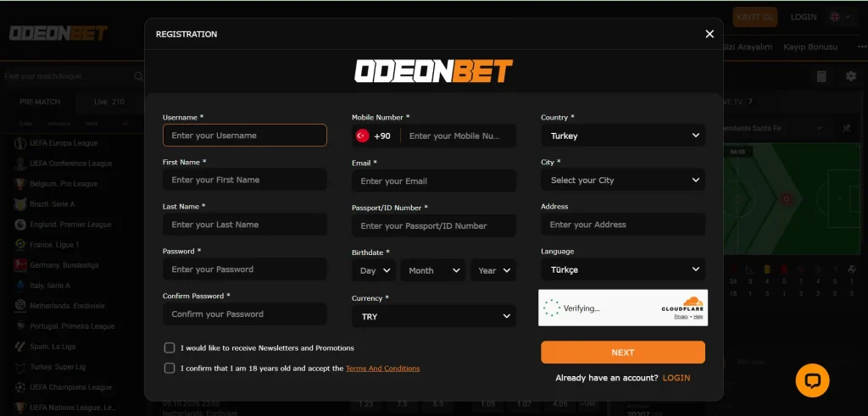
Task: Click the pin icon beside match selector
Action: pyautogui.click(x=847, y=128)
